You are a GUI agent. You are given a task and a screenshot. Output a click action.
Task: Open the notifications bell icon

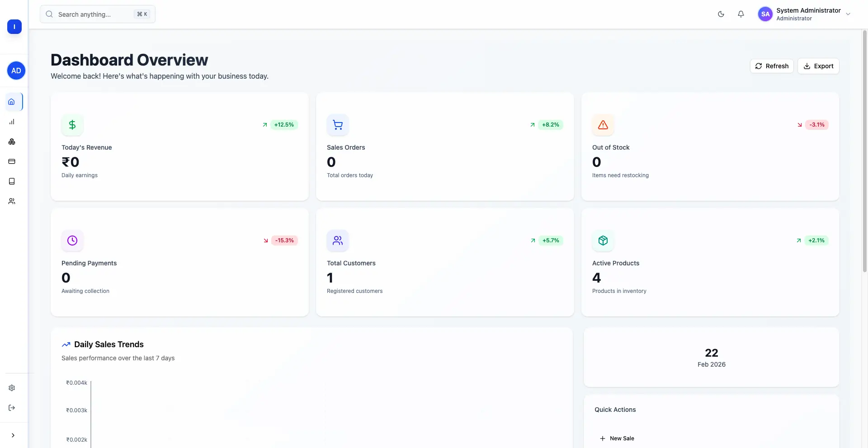(x=741, y=14)
